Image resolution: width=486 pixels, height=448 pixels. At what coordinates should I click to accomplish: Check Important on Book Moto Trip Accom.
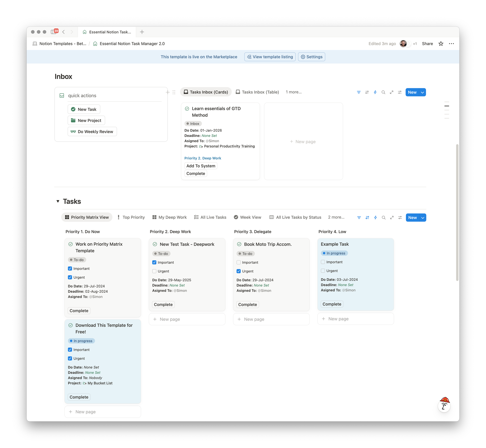coord(239,262)
